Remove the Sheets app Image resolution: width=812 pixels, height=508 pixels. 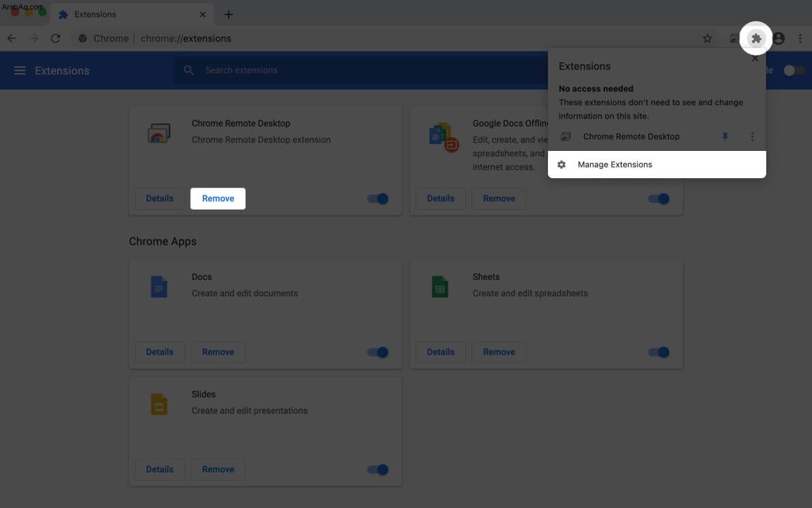499,352
